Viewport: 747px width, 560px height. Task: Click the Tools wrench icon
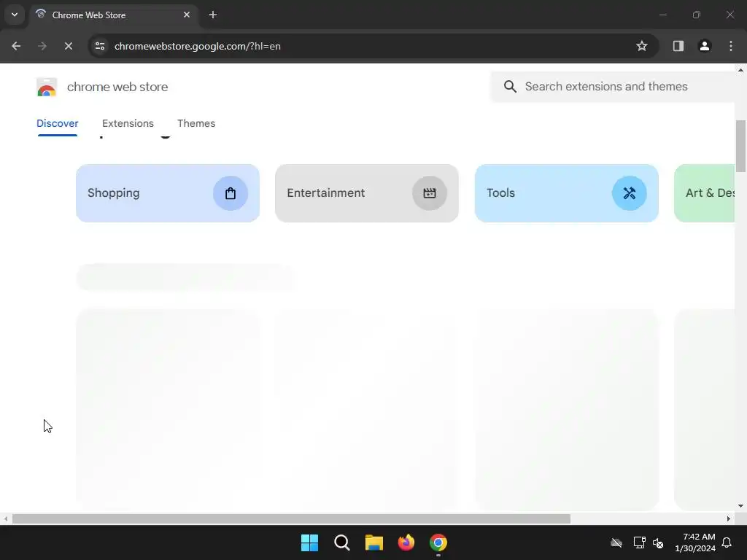coord(630,192)
